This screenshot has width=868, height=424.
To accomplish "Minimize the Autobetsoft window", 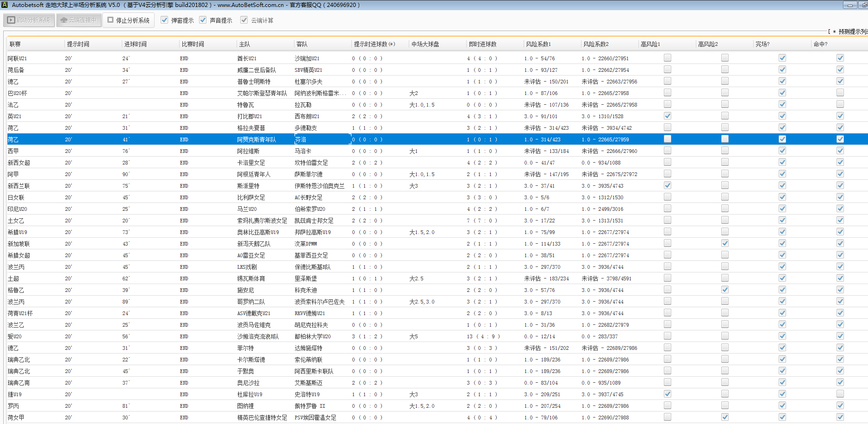I will (849, 5).
